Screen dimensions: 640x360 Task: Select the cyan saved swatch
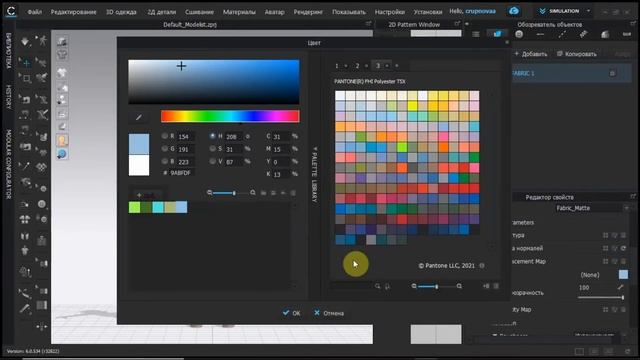click(158, 207)
